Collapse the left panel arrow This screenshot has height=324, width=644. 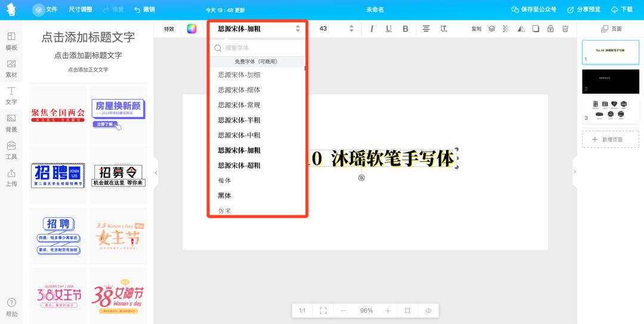tap(156, 172)
